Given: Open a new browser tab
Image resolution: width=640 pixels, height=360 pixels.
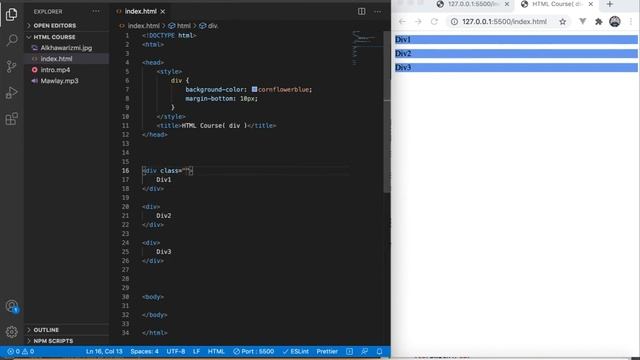Looking at the screenshot, I should pos(610,4).
